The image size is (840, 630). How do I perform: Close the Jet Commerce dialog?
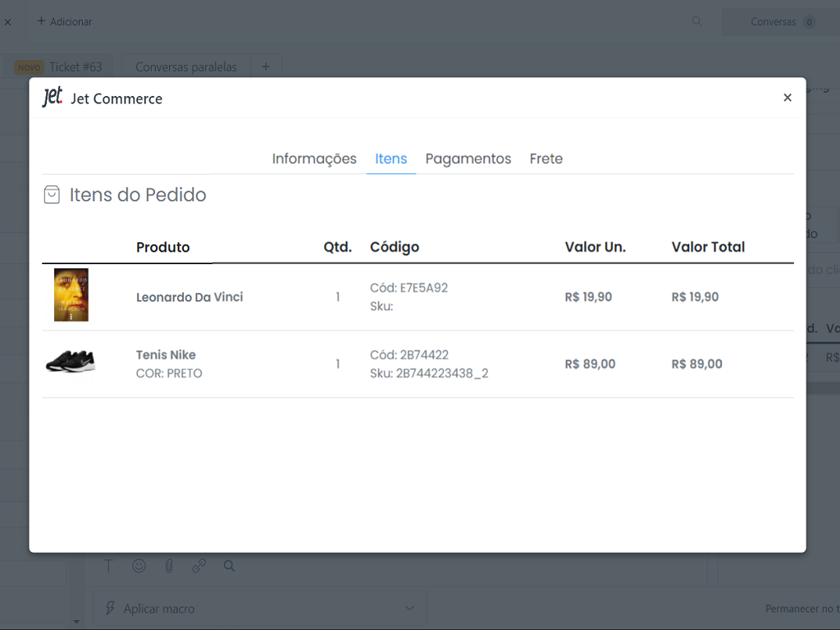point(787,98)
